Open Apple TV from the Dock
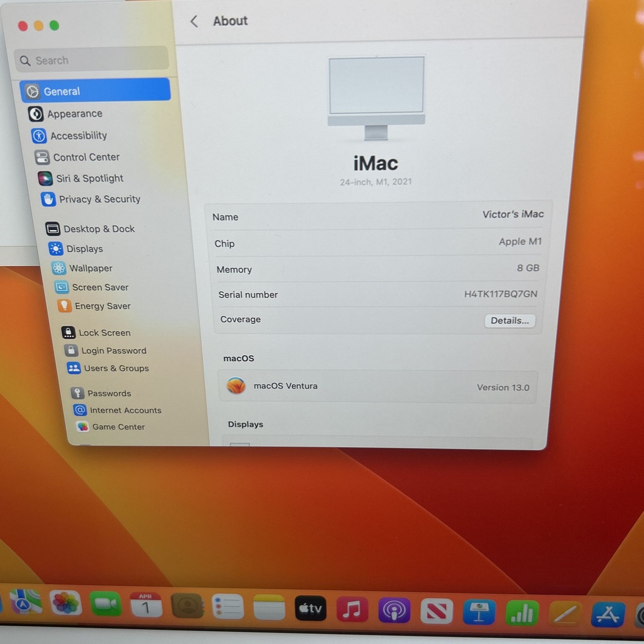Viewport: 644px width, 644px height. [x=310, y=609]
